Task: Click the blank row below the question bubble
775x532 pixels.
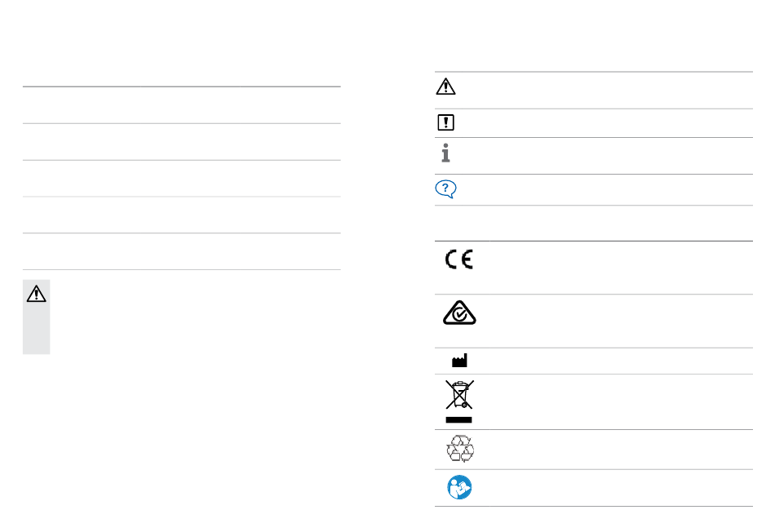Action: coord(594,224)
